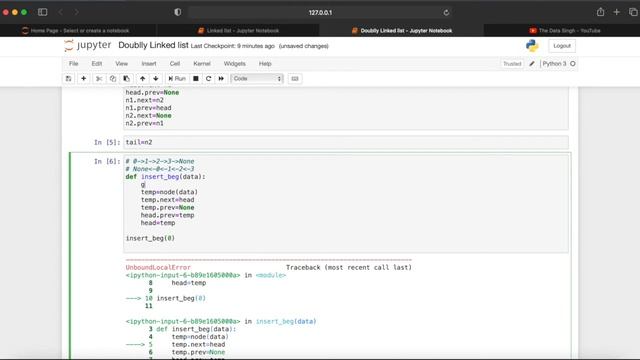Click the Safari address bar 127.0.0.1

click(x=320, y=13)
